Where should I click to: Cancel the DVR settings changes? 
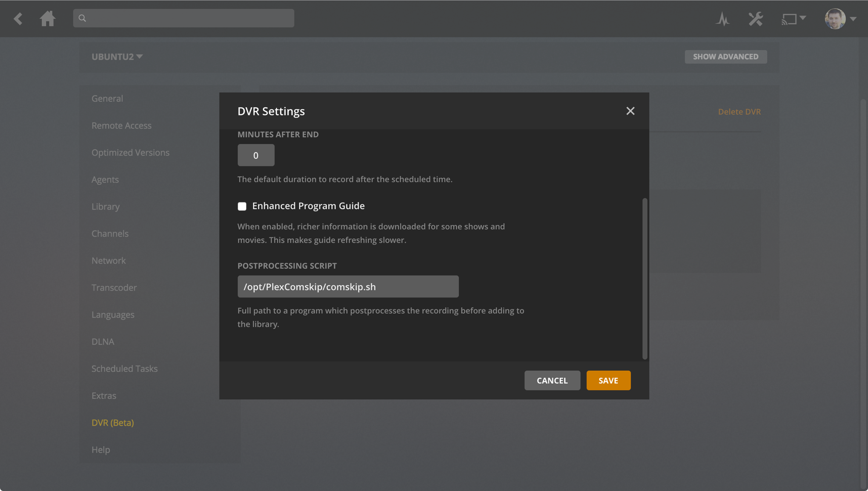click(x=552, y=380)
